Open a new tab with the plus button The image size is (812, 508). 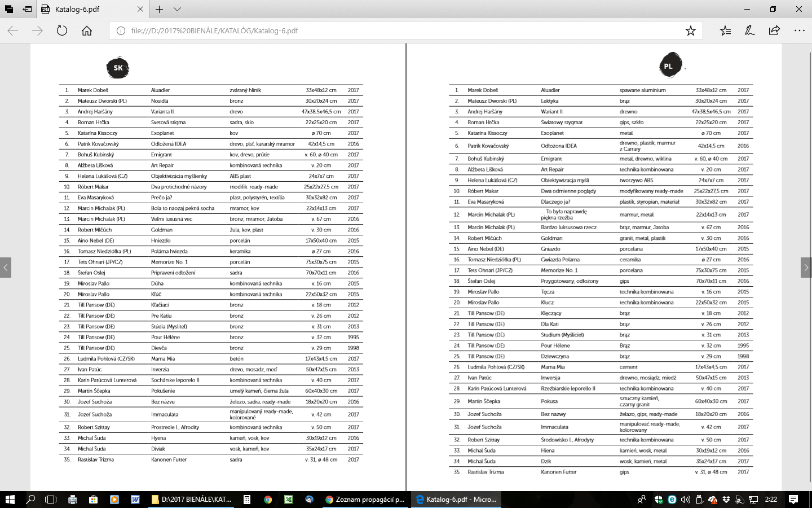[x=160, y=9]
